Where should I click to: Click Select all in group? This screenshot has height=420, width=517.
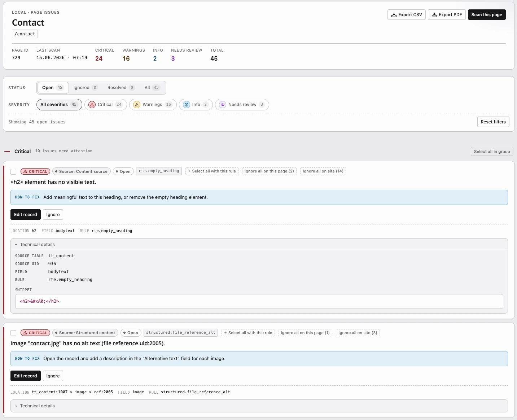click(x=492, y=152)
